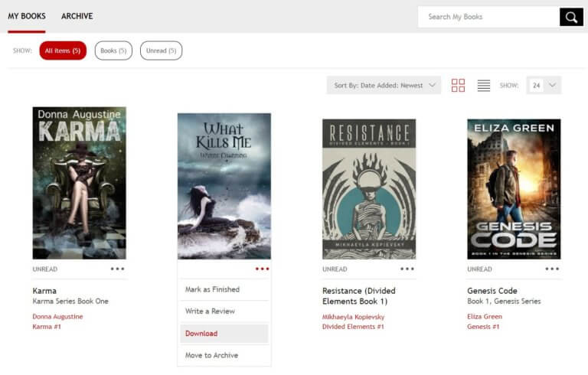Open the Genesis Code book cover
This screenshot has width=588, height=375.
point(514,189)
